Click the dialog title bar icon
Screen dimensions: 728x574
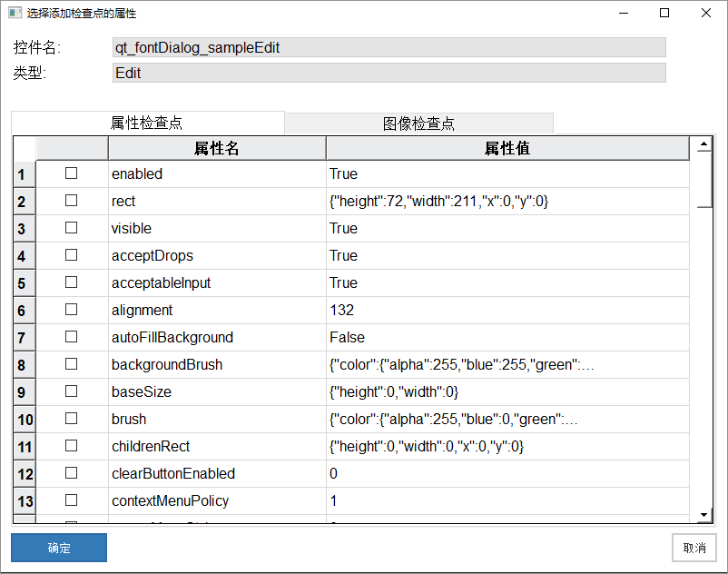tap(15, 13)
